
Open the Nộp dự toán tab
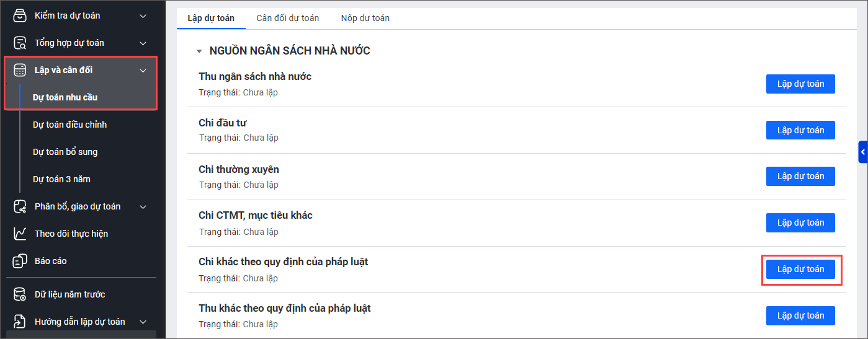click(x=365, y=18)
